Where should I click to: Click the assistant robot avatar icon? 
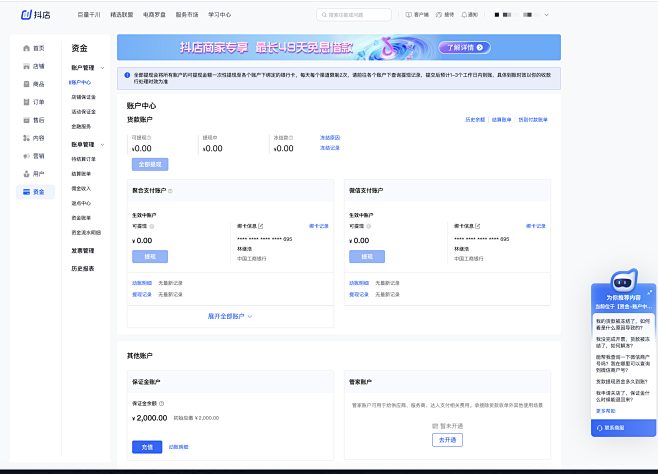point(623,280)
